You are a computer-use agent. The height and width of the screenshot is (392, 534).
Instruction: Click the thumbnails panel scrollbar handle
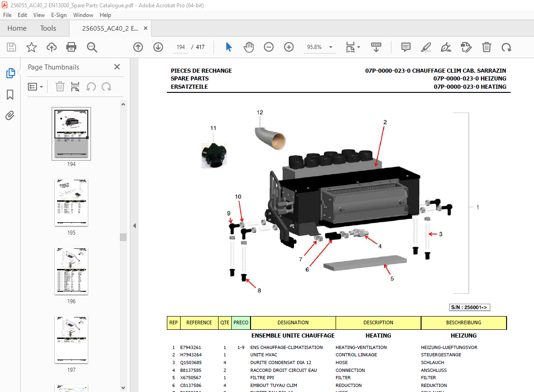tap(123, 237)
